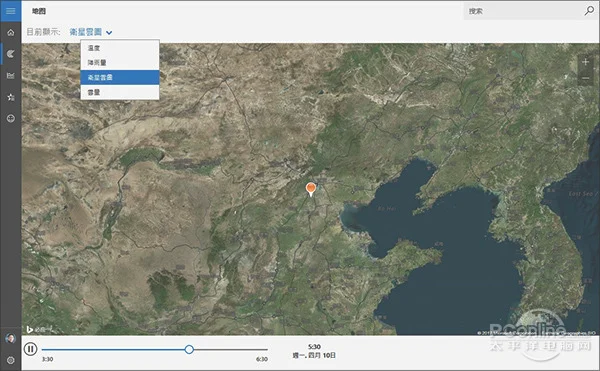Open the Historical Weather chart icon
Image resolution: width=600 pixels, height=371 pixels.
point(11,75)
